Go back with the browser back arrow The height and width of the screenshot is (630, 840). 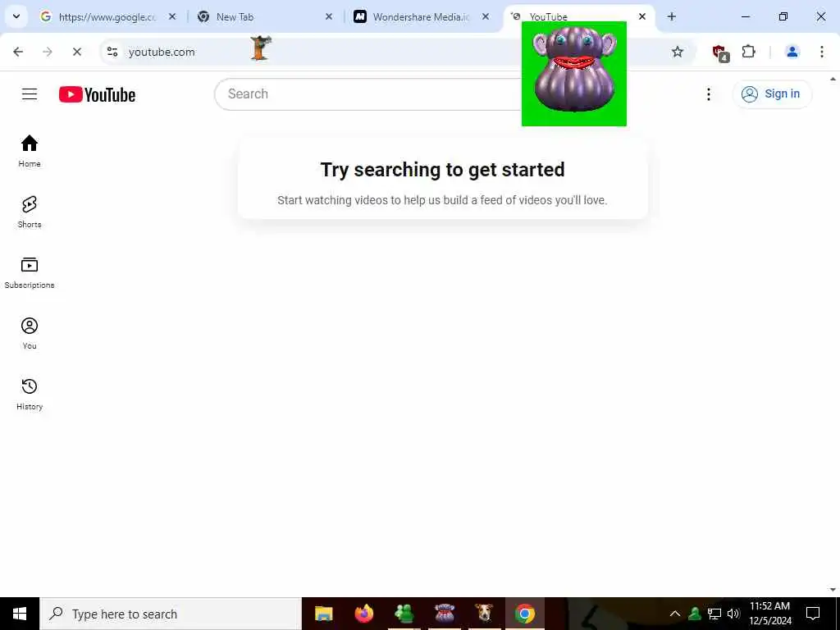pos(18,52)
